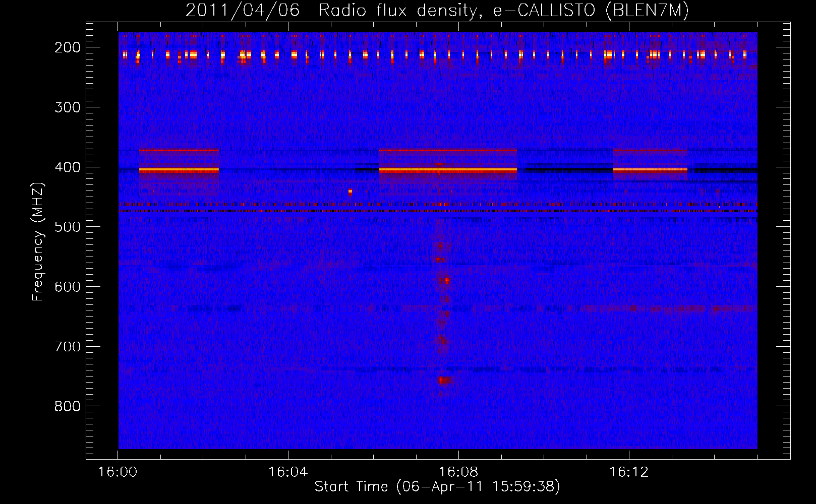
Task: Click the 16:12 time tick label
Action: point(629,472)
